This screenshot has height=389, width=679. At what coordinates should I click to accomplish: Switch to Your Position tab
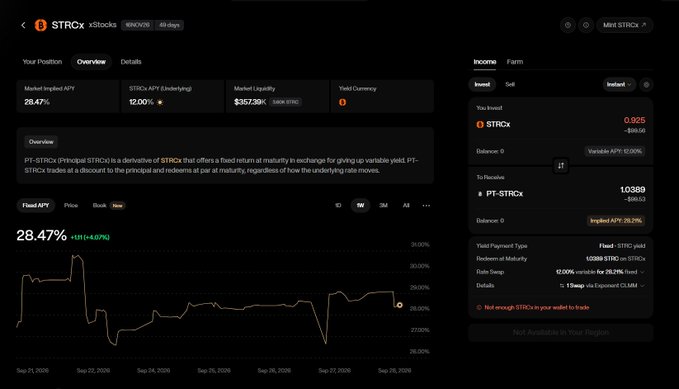pos(42,62)
